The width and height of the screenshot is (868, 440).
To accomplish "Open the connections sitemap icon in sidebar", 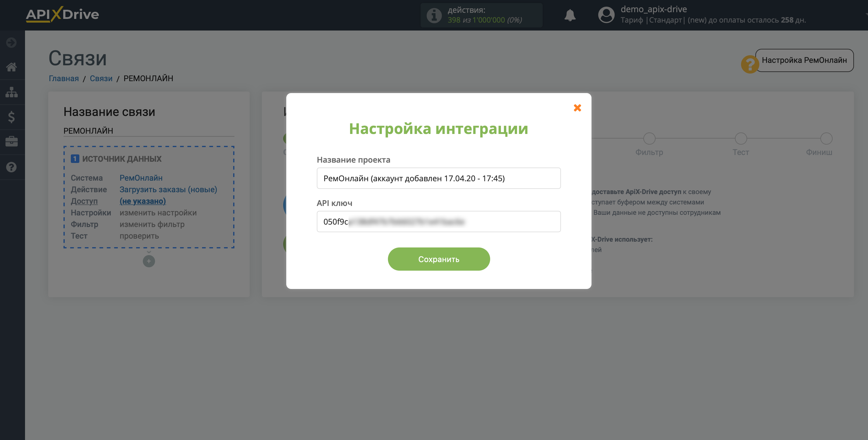I will coord(12,92).
